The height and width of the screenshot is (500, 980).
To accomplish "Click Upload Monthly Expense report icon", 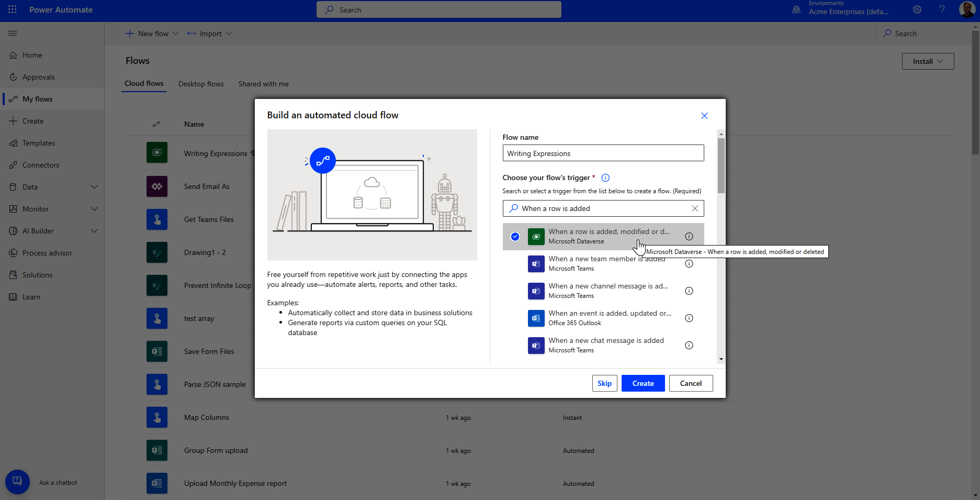I will pyautogui.click(x=157, y=483).
